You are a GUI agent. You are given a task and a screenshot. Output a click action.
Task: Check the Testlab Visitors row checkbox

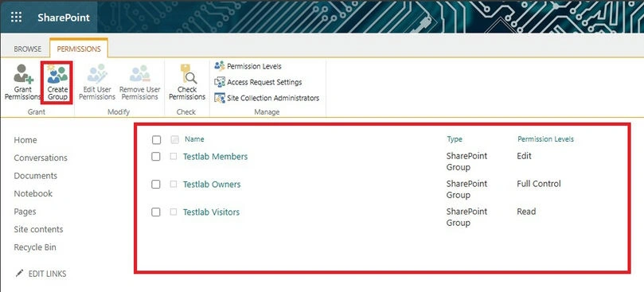point(156,212)
